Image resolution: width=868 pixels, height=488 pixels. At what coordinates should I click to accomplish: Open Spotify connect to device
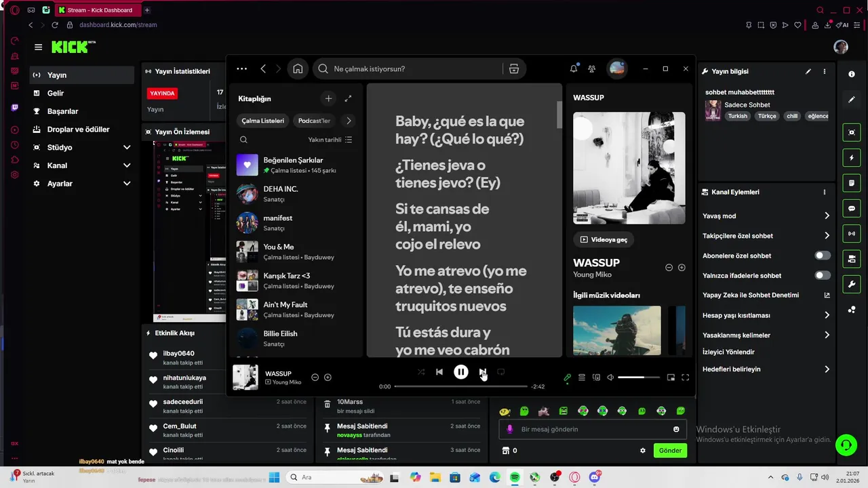click(x=596, y=378)
